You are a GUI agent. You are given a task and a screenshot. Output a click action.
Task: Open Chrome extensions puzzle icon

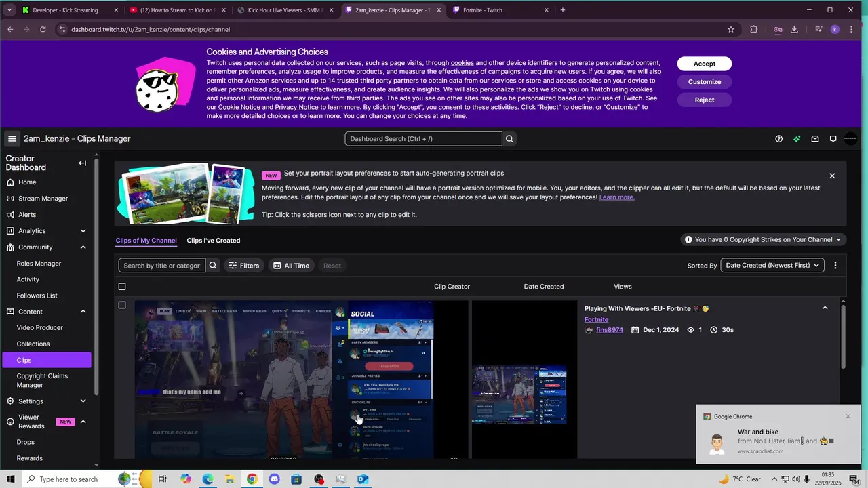[753, 29]
